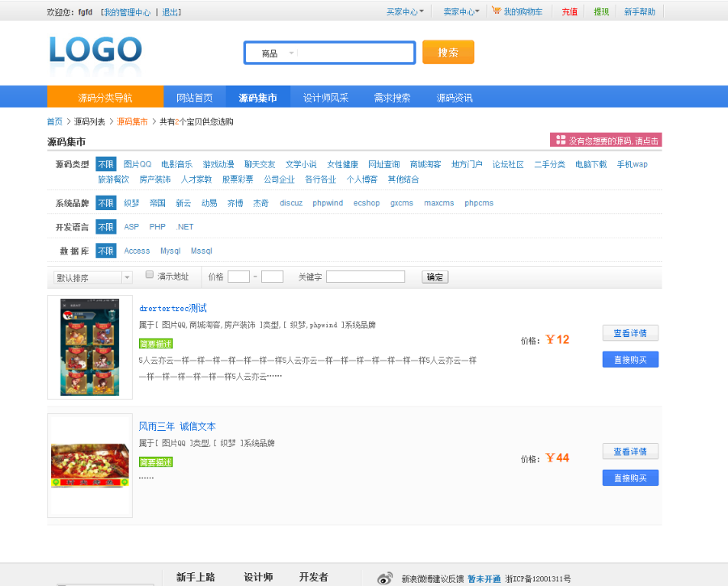Expand the 买家中心 dropdown
The height and width of the screenshot is (586, 728).
[405, 11]
